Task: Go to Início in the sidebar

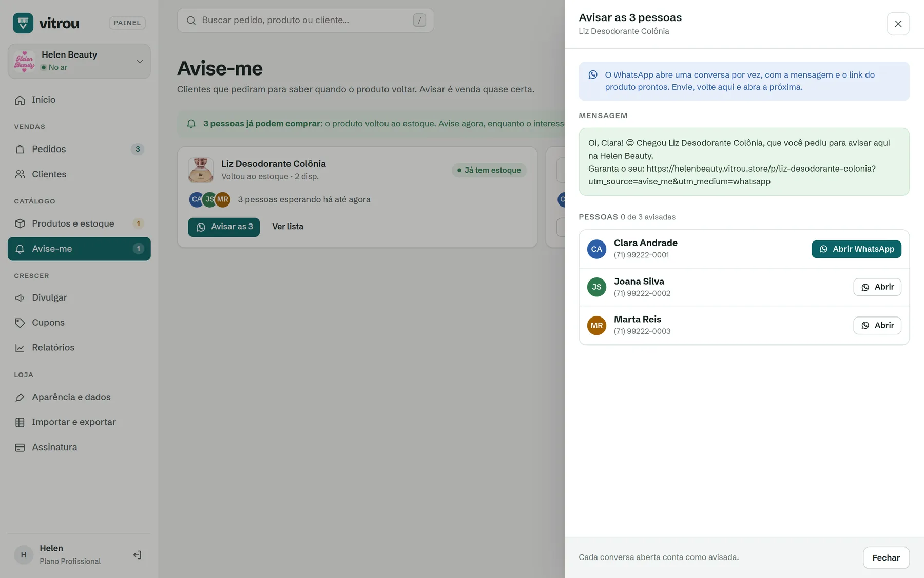Action: [x=79, y=100]
